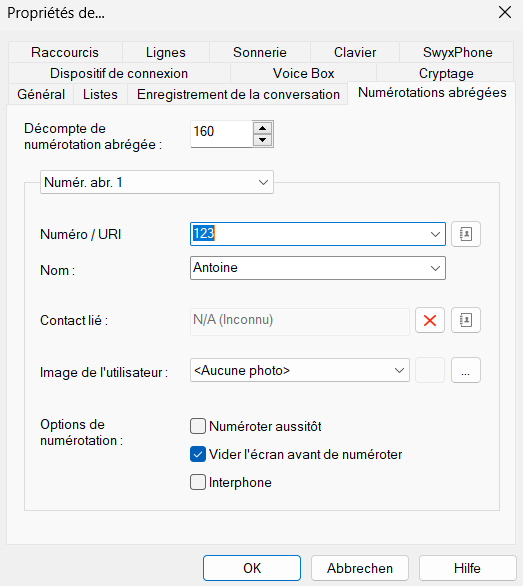Uncheck Vider l'écran avant de numéroter
The image size is (523, 586).
tap(198, 454)
